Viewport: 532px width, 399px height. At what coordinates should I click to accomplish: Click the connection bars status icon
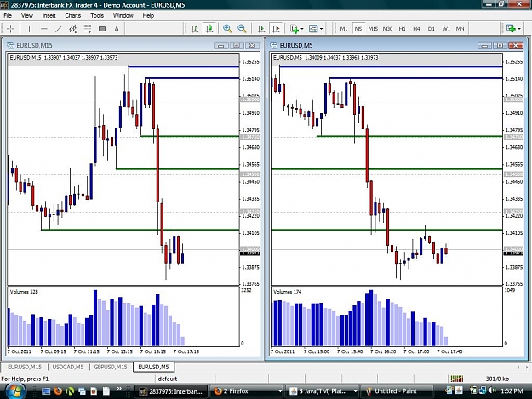click(x=457, y=379)
